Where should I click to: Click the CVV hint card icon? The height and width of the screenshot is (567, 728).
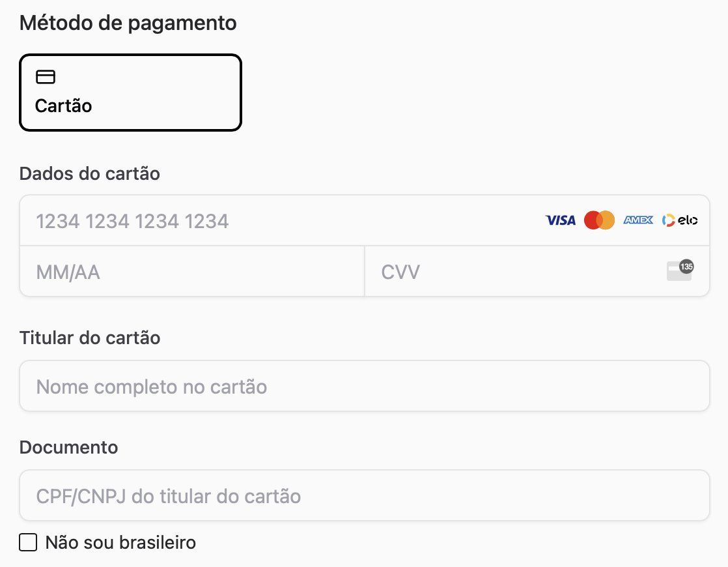pyautogui.click(x=680, y=270)
